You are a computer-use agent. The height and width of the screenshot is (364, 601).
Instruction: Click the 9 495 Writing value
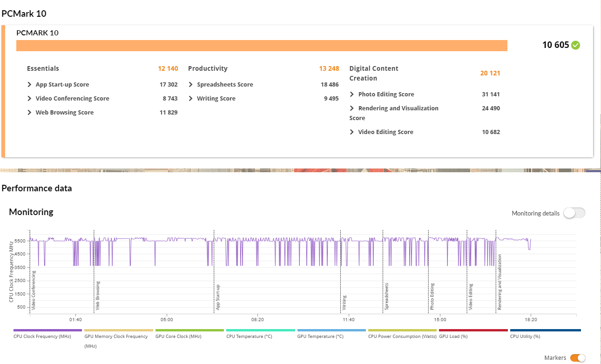click(331, 99)
